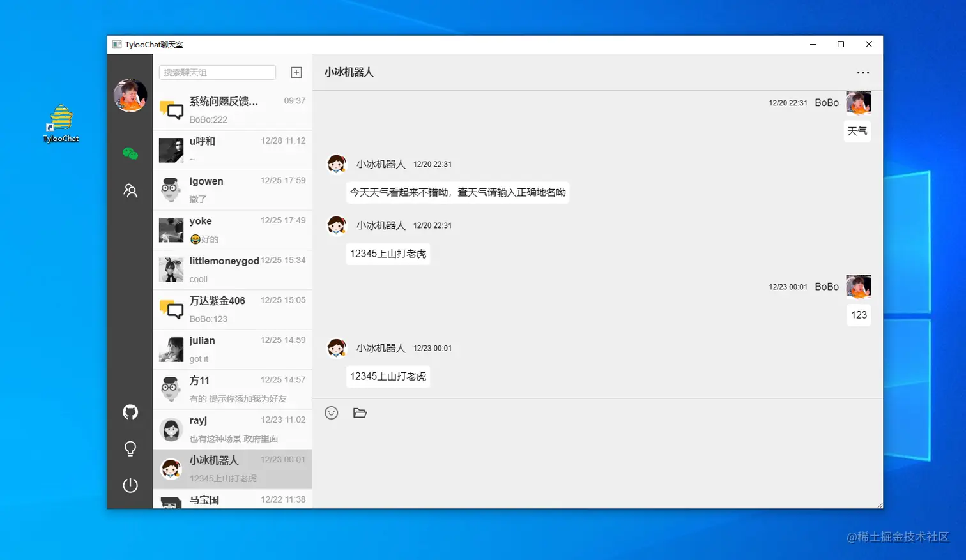Click the 万达紫金406 group chat icon

click(171, 309)
